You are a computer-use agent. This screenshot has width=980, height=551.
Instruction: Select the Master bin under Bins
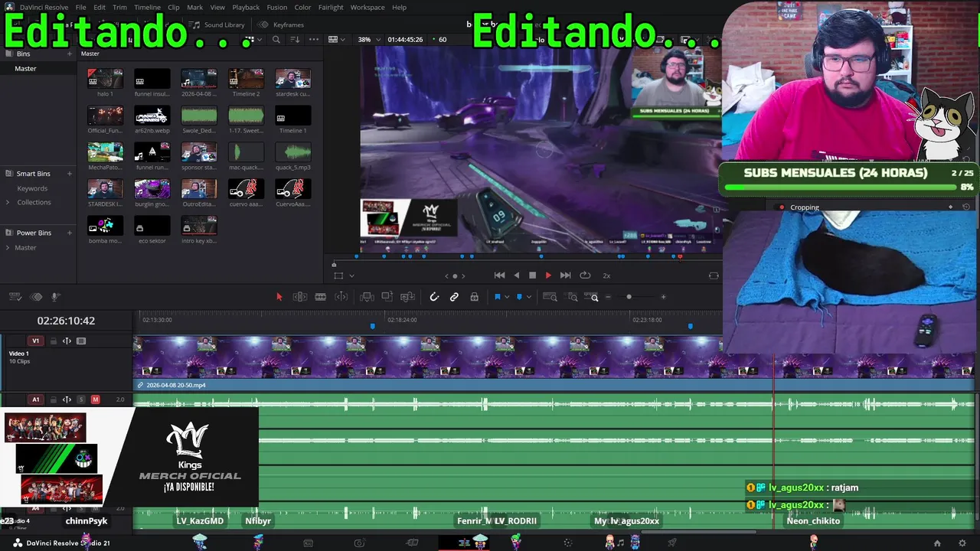(25, 69)
